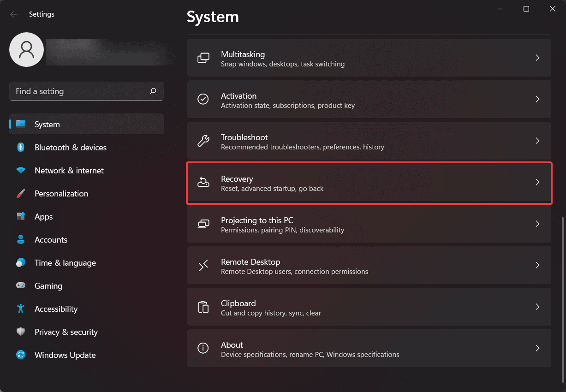The width and height of the screenshot is (566, 392).
Task: Click the Personalization paintbrush icon
Action: coord(21,194)
